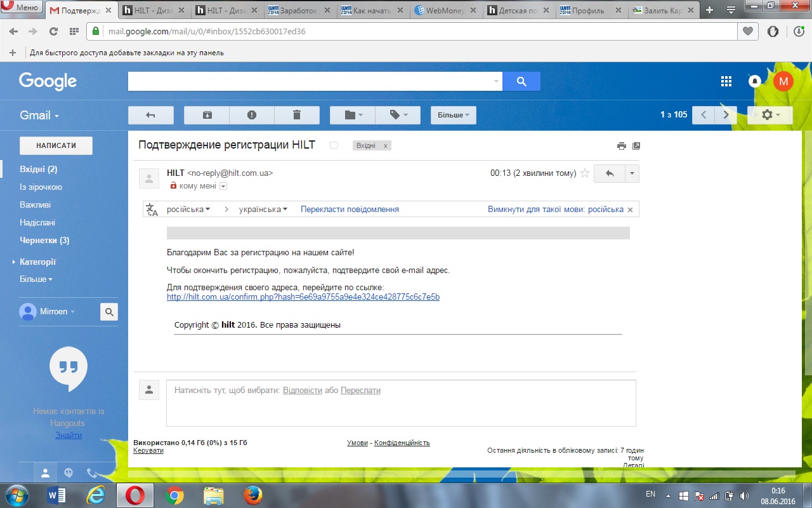Change source language російська dropdown

(188, 210)
